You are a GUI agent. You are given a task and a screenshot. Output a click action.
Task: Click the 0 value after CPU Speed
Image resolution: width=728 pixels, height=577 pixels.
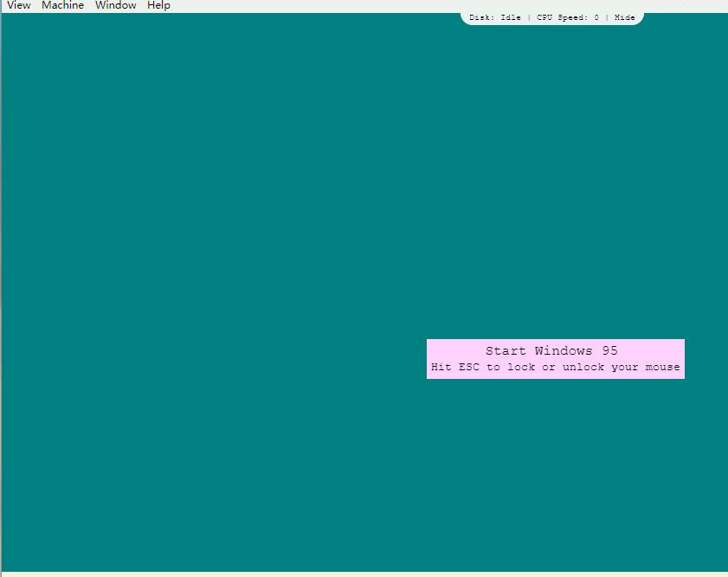[x=596, y=17]
